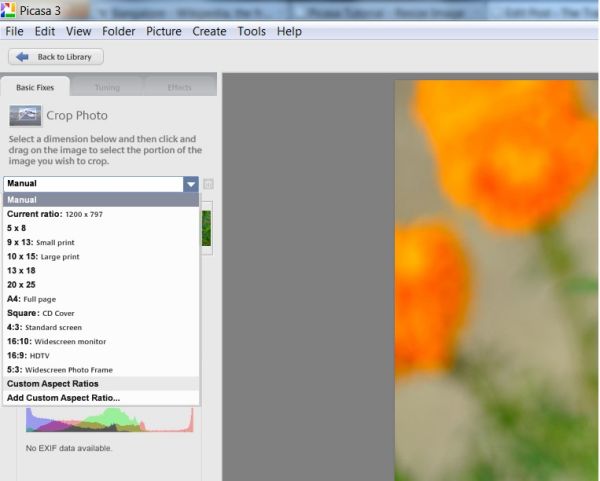Viewport: 600px width, 481px height.
Task: Choose Square CD Cover ratio
Action: [x=101, y=313]
